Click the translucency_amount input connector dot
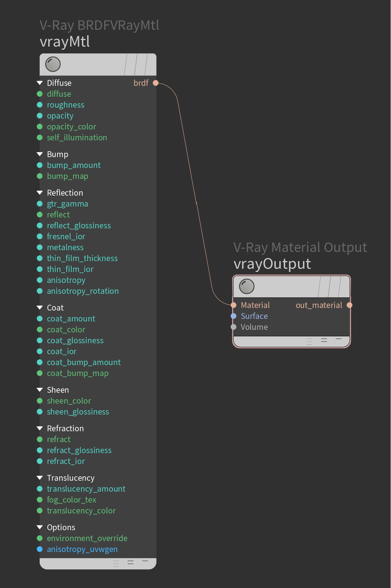This screenshot has width=391, height=588. tap(40, 489)
